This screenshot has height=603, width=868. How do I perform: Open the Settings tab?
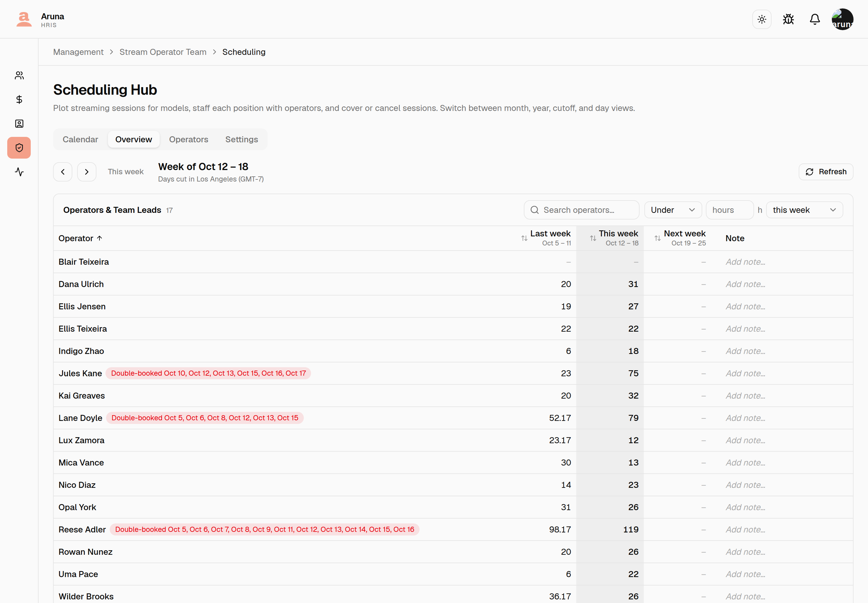242,139
